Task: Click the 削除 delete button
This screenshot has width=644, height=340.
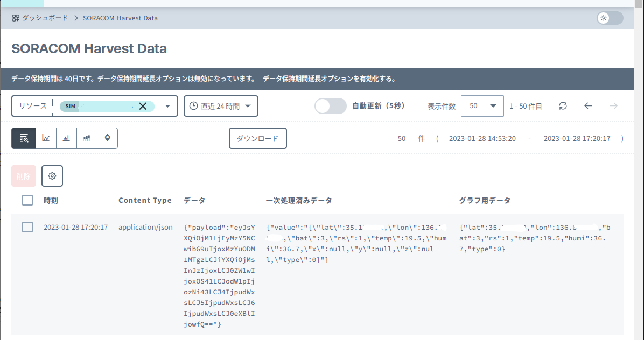Action: (24, 176)
